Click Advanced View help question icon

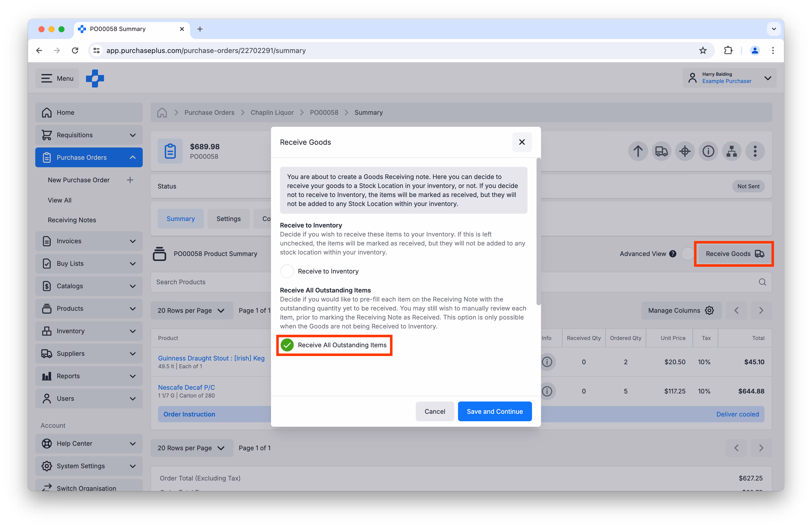(x=673, y=254)
